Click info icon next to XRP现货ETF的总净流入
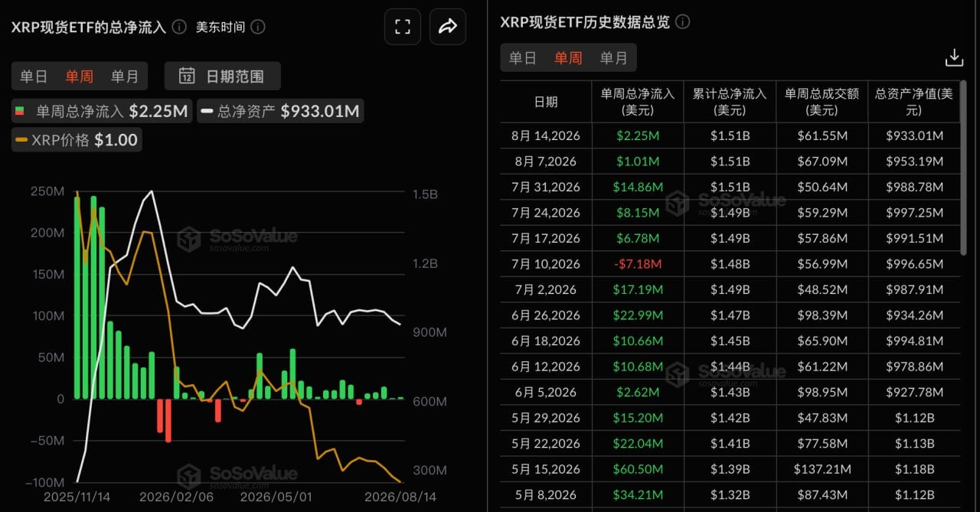The image size is (980, 512). [x=179, y=27]
